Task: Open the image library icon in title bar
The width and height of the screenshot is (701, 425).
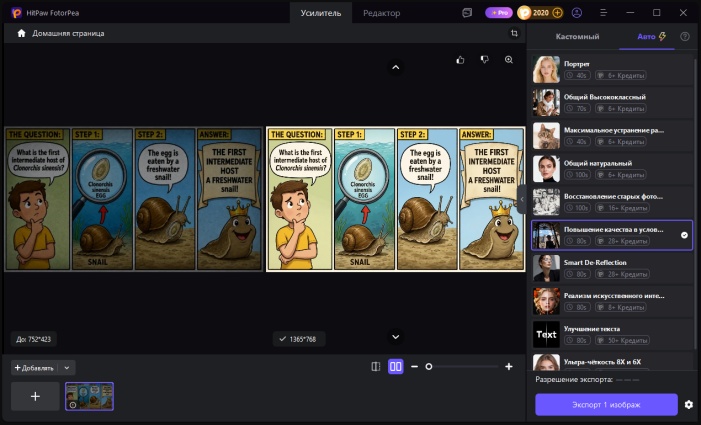Action: click(x=467, y=13)
